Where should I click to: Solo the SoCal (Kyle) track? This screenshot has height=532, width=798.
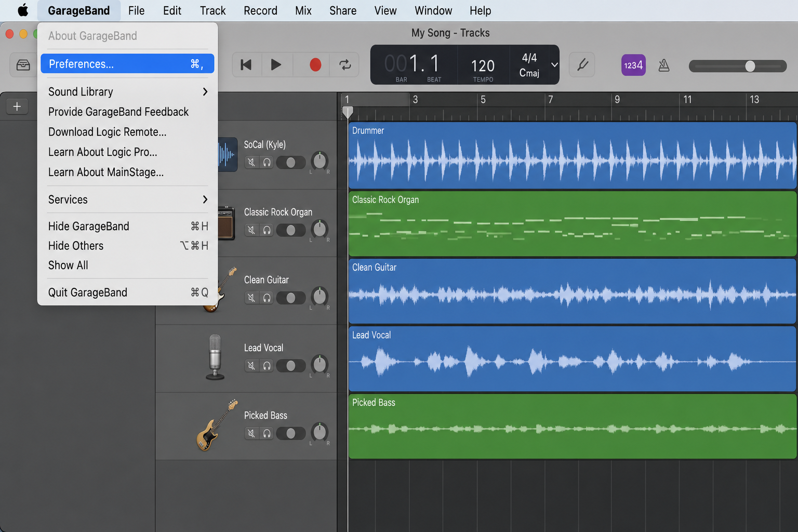267,163
